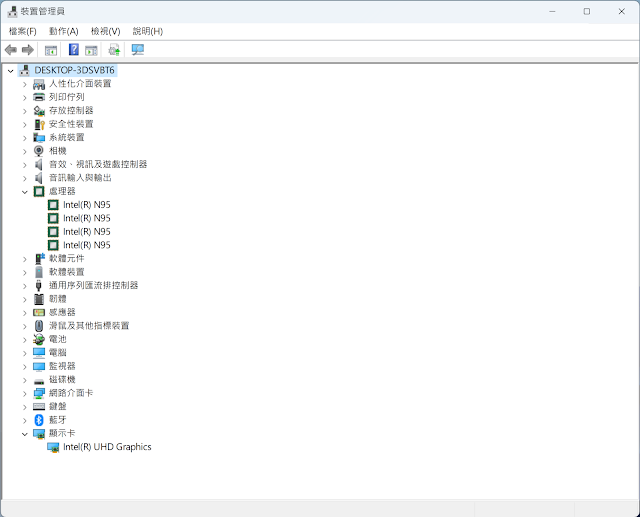The image size is (640, 517).
Task: Select the 系統裝置 label
Action: click(67, 138)
